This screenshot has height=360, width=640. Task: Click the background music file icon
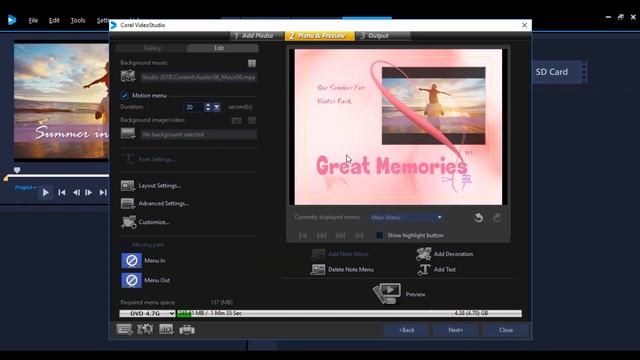pos(128,76)
